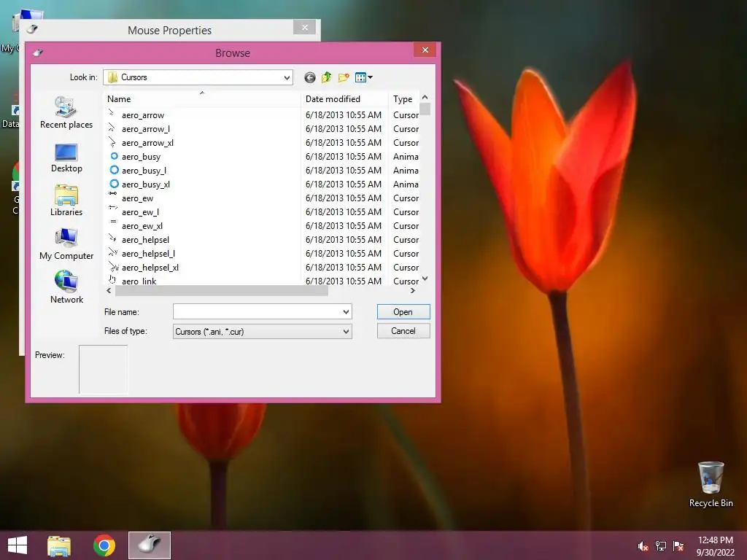Image resolution: width=747 pixels, height=560 pixels.
Task: Select aero_arrow_l cursor file icon
Action: [112, 128]
